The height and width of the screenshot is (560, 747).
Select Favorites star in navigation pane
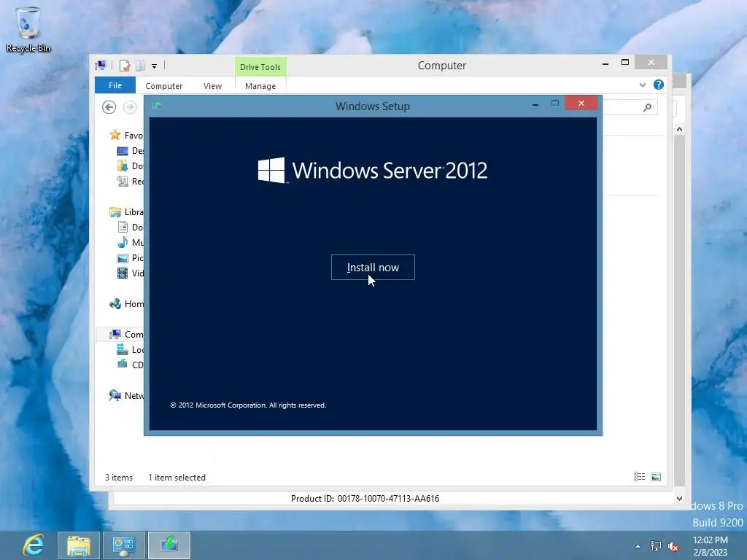click(x=115, y=135)
